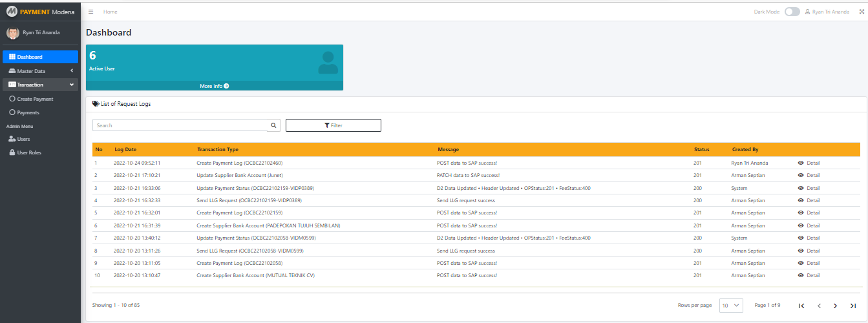
Task: Open the Users admin menu item
Action: [23, 139]
